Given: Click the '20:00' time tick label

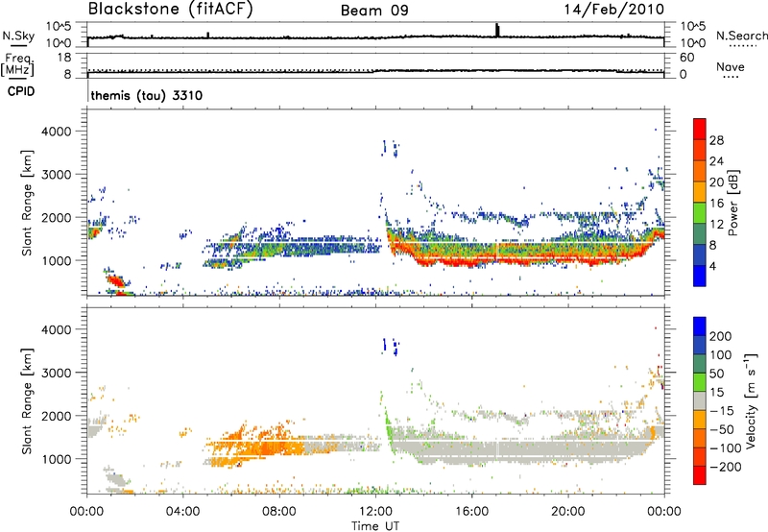Looking at the screenshot, I should (x=567, y=512).
